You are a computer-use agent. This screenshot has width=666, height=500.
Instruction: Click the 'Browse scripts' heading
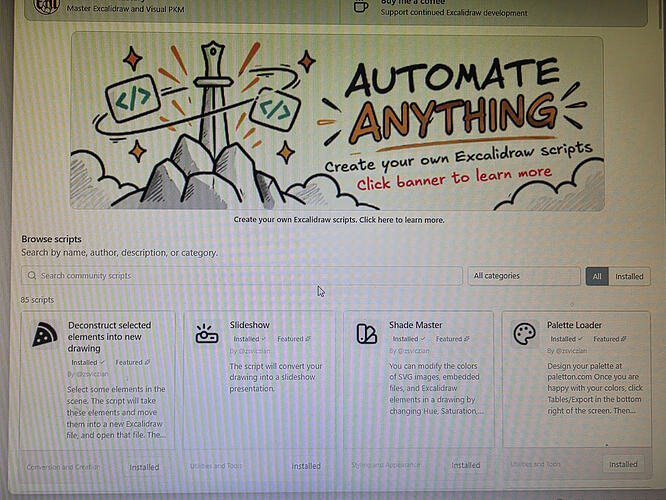(x=51, y=239)
